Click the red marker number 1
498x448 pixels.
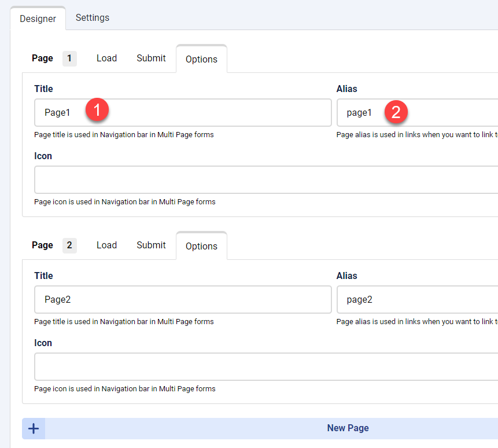click(x=98, y=110)
